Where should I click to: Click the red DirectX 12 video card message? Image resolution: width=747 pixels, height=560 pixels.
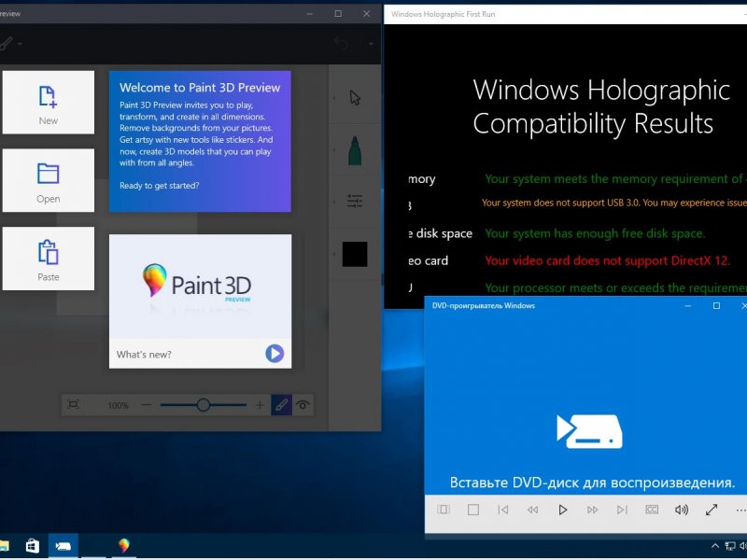point(608,261)
